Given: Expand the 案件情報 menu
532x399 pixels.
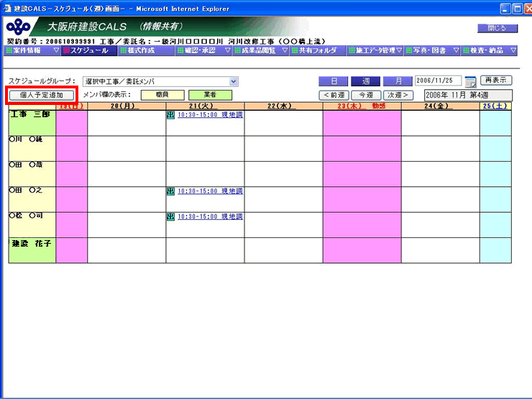Looking at the screenshot, I should click(28, 51).
